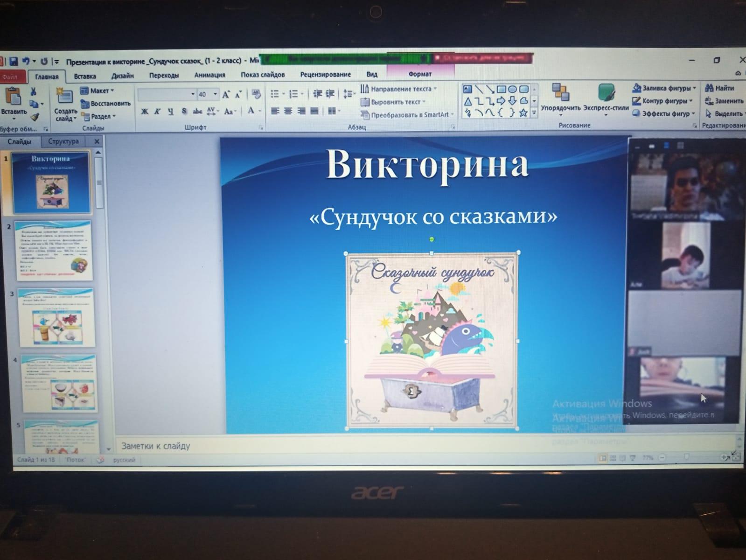Screen dimensions: 746x560
Task: Click the increase font size icon
Action: [x=226, y=95]
